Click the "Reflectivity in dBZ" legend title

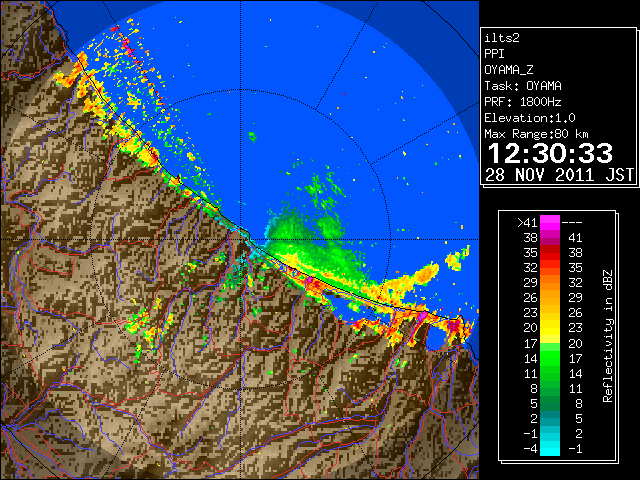click(608, 336)
